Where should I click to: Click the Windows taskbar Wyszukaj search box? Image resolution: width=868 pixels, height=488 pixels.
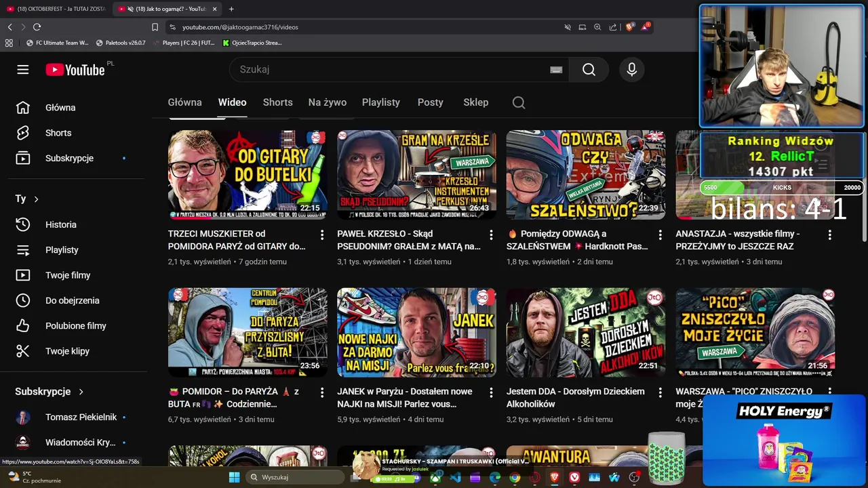click(x=295, y=477)
